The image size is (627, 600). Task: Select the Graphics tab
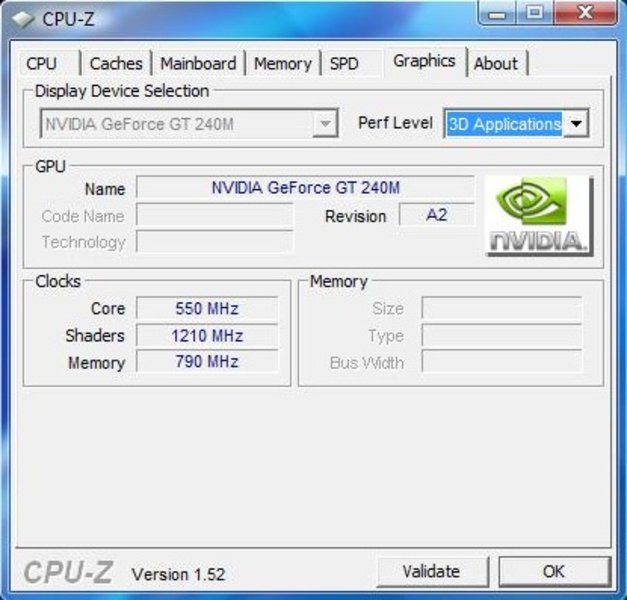point(424,61)
